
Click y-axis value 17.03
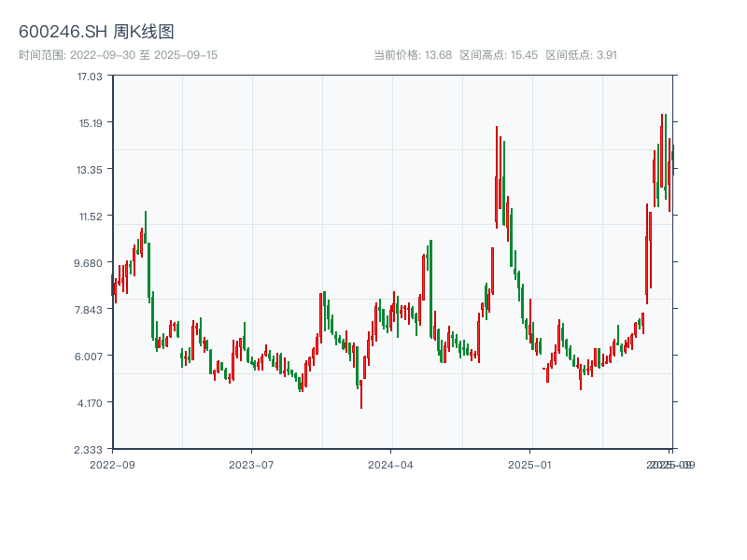(90, 77)
